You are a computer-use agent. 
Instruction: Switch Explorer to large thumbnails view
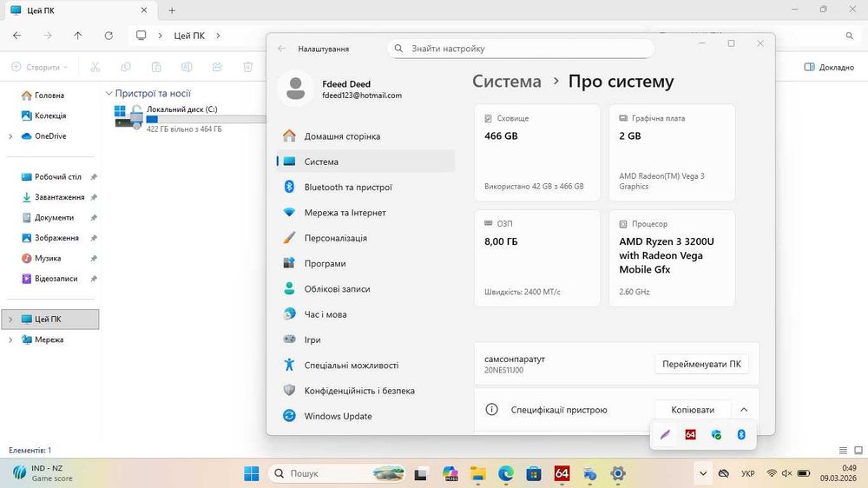[858, 451]
